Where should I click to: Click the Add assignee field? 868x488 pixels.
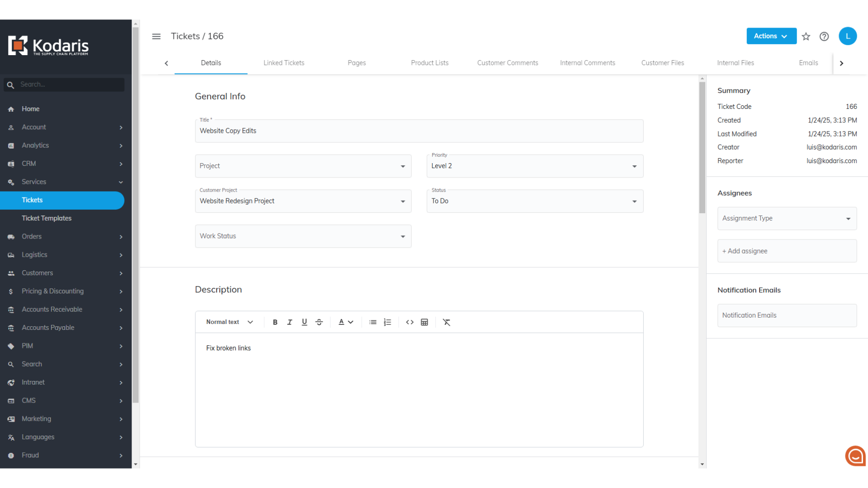[787, 251]
